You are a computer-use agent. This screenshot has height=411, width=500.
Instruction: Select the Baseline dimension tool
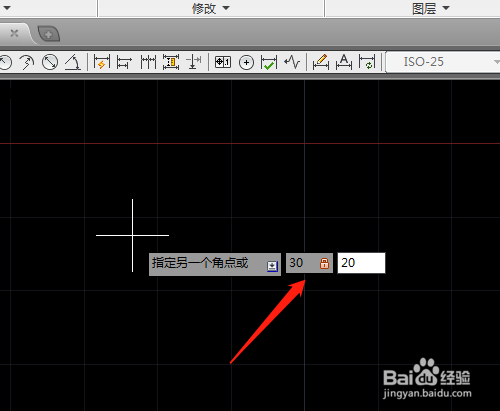click(x=124, y=62)
